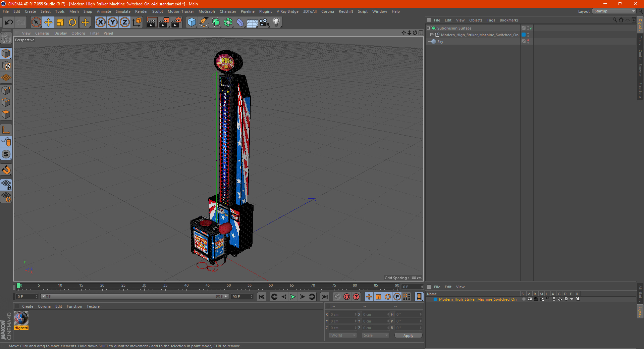Open the World coordinate dropdown
The width and height of the screenshot is (644, 349).
coord(343,335)
